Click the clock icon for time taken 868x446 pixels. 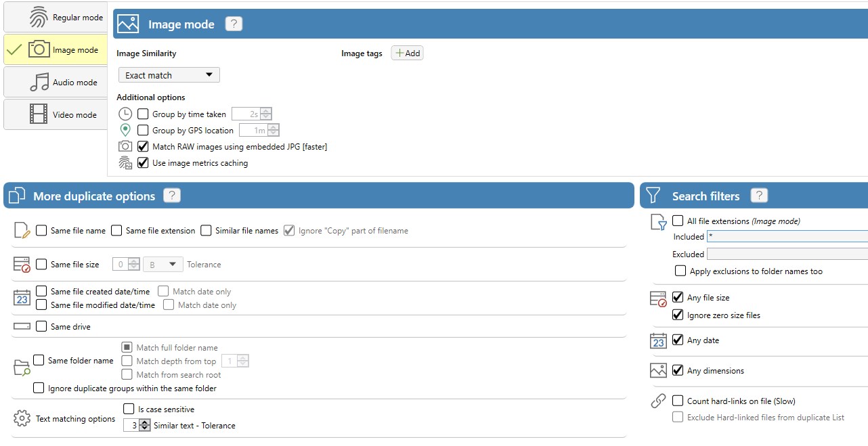click(x=125, y=114)
